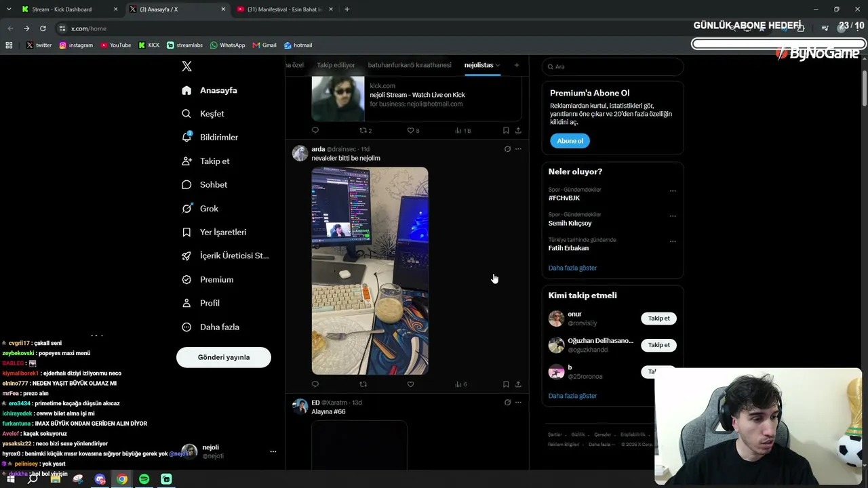The height and width of the screenshot is (488, 868).
Task: Click the Premium verified badge icon
Action: coord(186,280)
